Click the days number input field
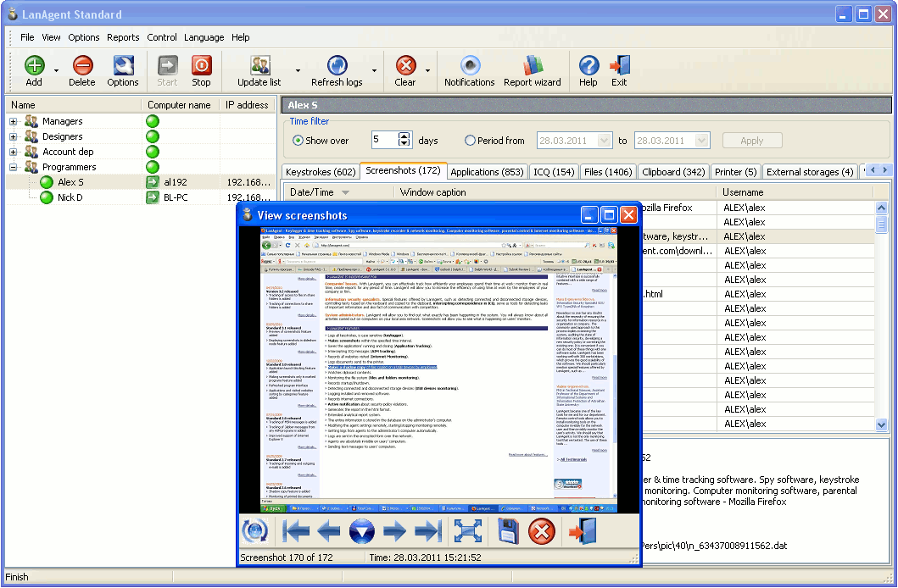This screenshot has height=588, width=898. 383,141
